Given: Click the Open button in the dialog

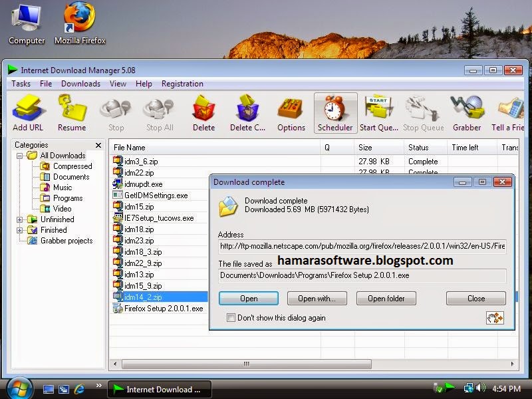Looking at the screenshot, I should (x=249, y=298).
